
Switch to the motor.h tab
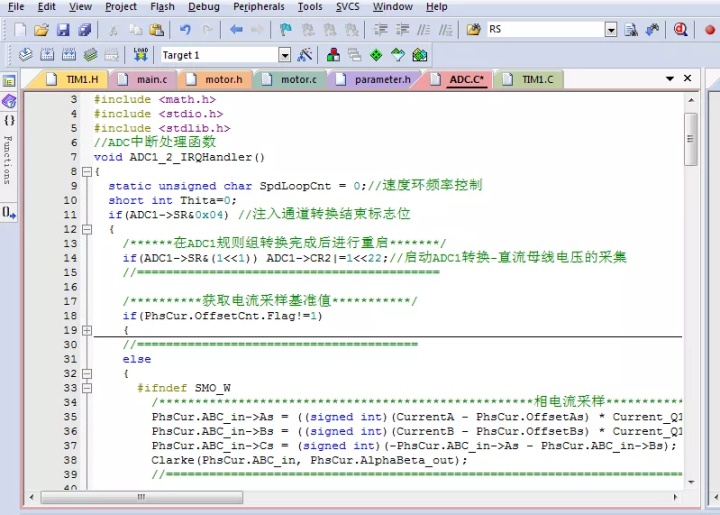tap(217, 79)
